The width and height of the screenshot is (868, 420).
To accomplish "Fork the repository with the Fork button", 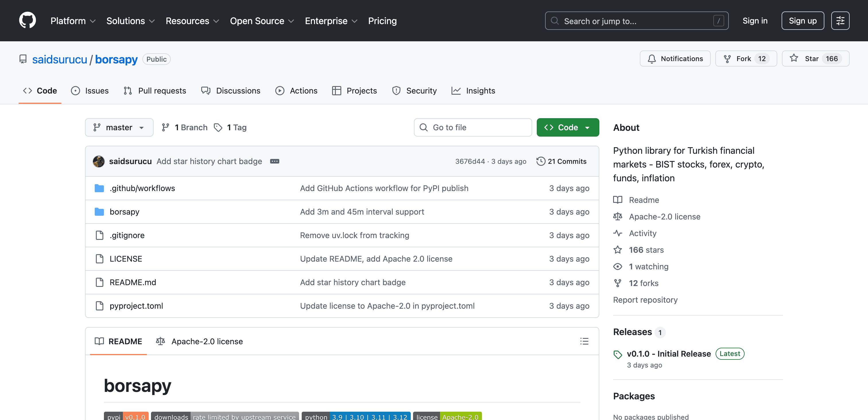I will [x=746, y=59].
